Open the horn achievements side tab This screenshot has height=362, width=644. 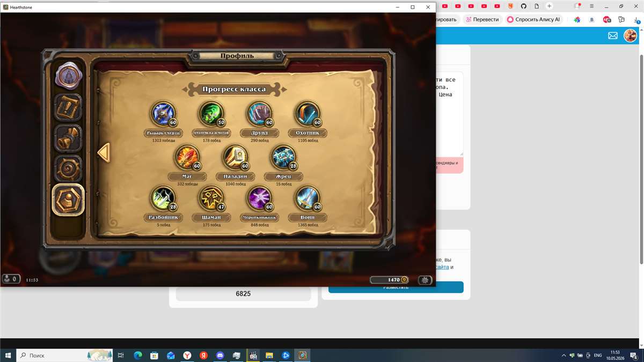pos(68,138)
